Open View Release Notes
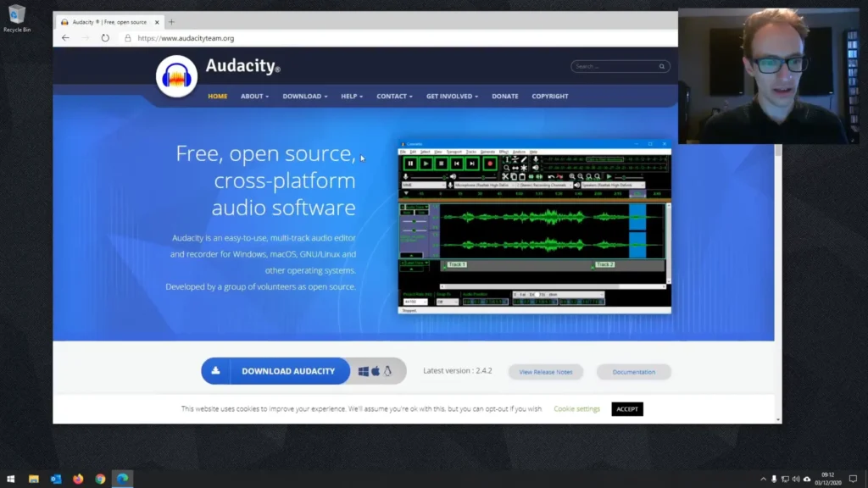Image resolution: width=868 pixels, height=488 pixels. [x=546, y=372]
